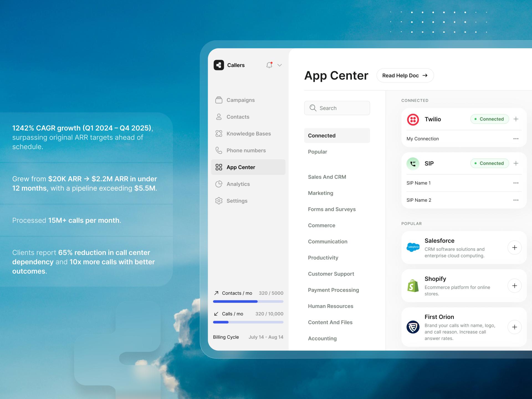Screen dimensions: 532x399
Task: Add a new Twilio connection with plus
Action: pos(516,119)
